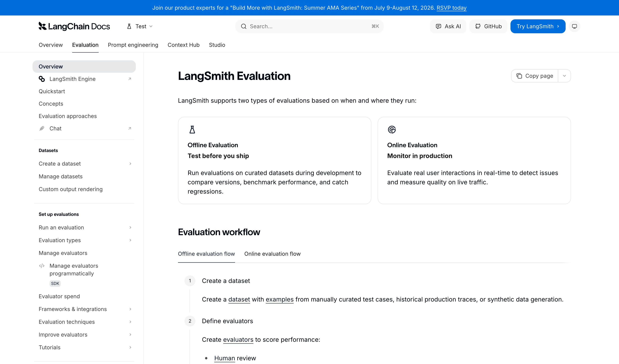Select the top Overview navigation tab
The width and height of the screenshot is (619, 364).
tap(51, 45)
